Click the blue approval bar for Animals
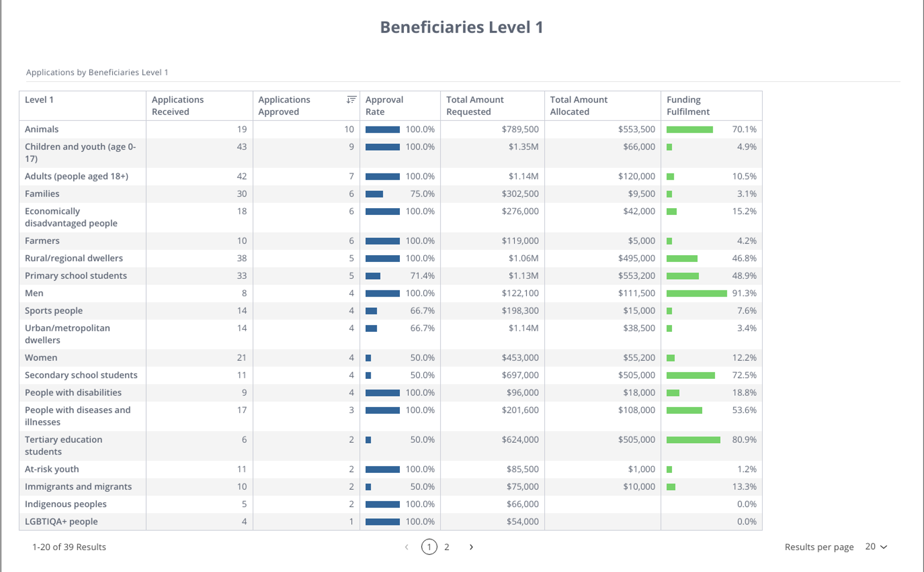Image resolution: width=924 pixels, height=572 pixels. [382, 129]
